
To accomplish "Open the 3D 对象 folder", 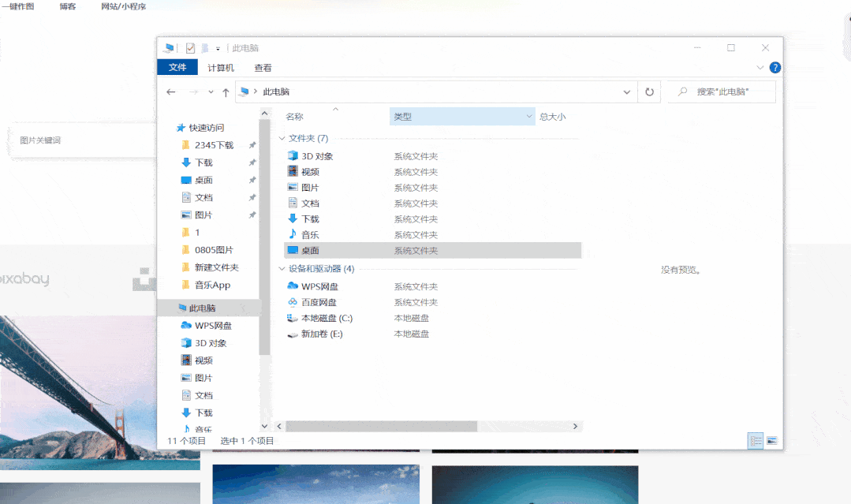I will [317, 156].
